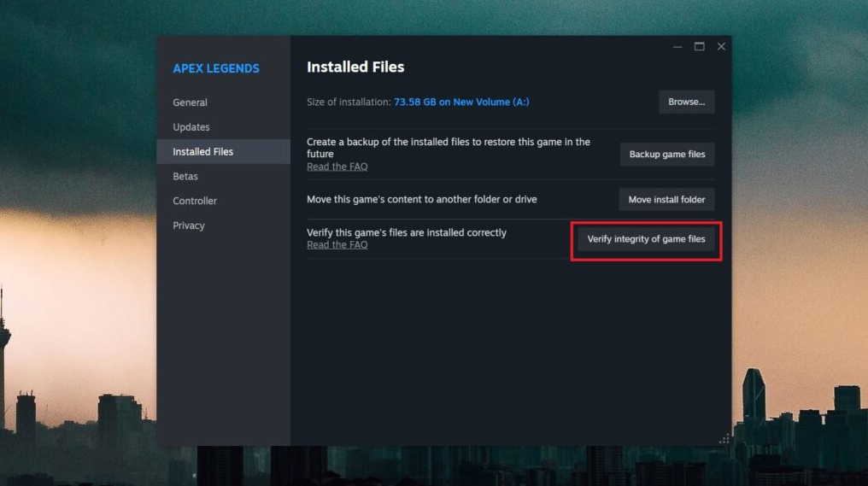Switch to the Updates tab
The image size is (868, 486).
191,127
